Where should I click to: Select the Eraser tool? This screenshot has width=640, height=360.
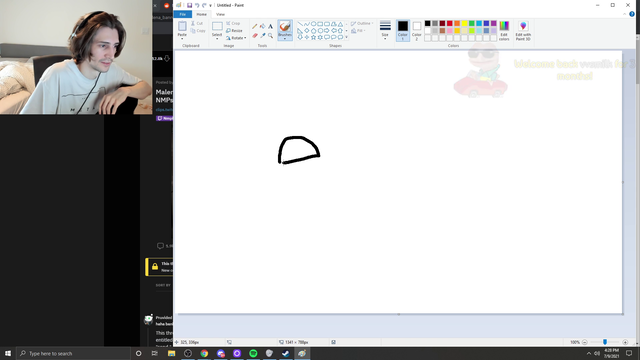255,36
